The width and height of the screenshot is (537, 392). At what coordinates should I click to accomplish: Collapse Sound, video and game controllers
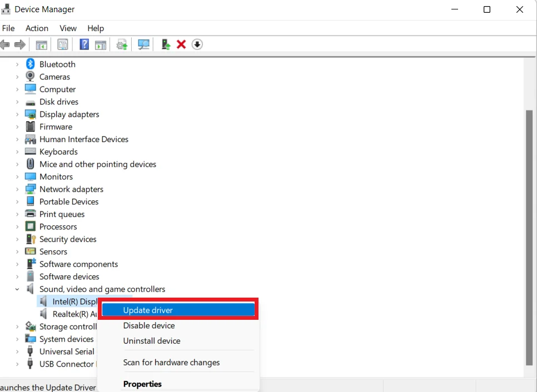coord(17,289)
